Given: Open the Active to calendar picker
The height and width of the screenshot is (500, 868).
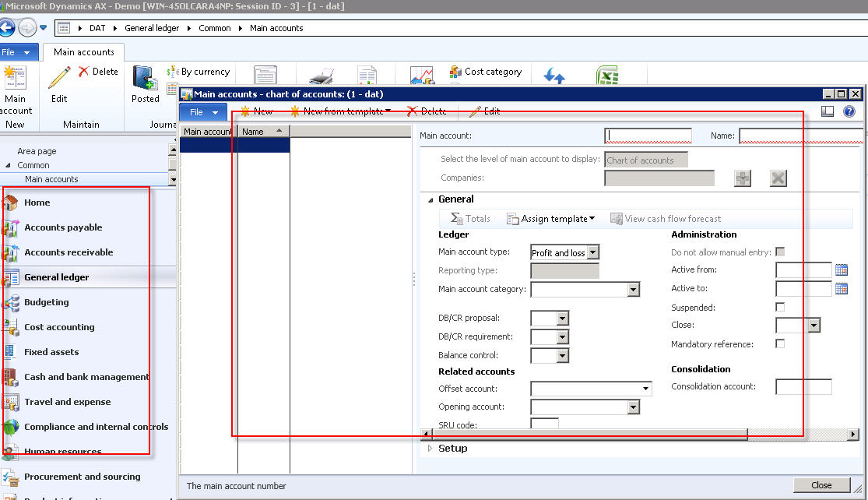Looking at the screenshot, I should coord(841,288).
